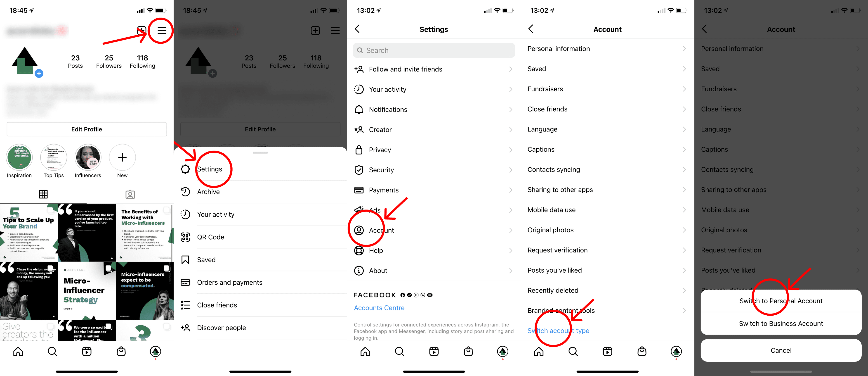868x376 pixels.
Task: Open Close friends from the bottom sheet
Action: click(260, 305)
